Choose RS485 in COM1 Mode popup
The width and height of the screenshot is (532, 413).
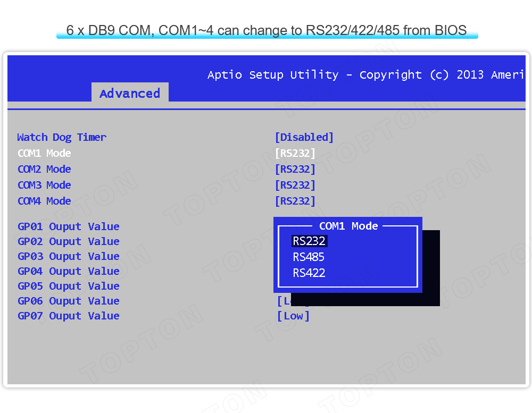tap(309, 257)
